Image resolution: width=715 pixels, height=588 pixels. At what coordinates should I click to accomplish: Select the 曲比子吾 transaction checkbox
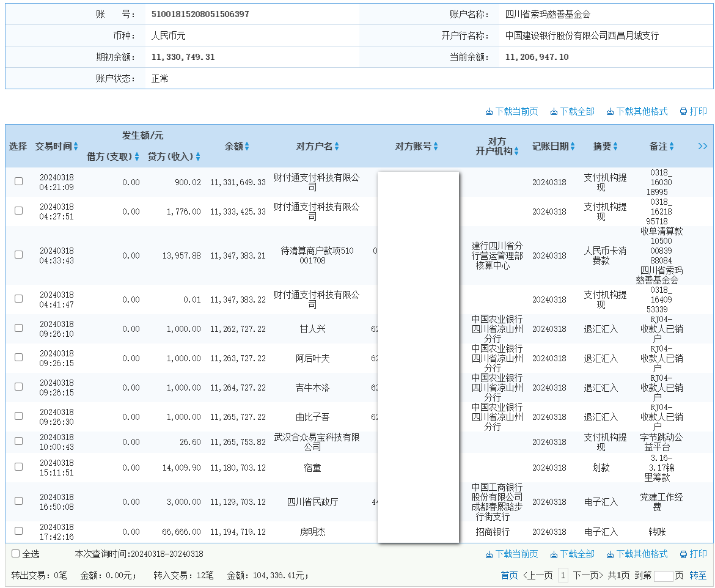(19, 416)
